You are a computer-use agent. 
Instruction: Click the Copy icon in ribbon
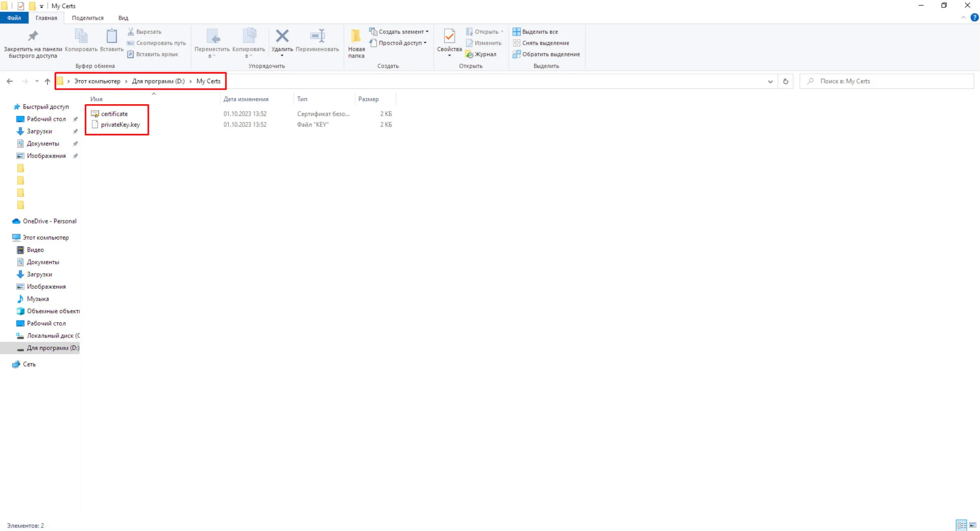pos(81,36)
